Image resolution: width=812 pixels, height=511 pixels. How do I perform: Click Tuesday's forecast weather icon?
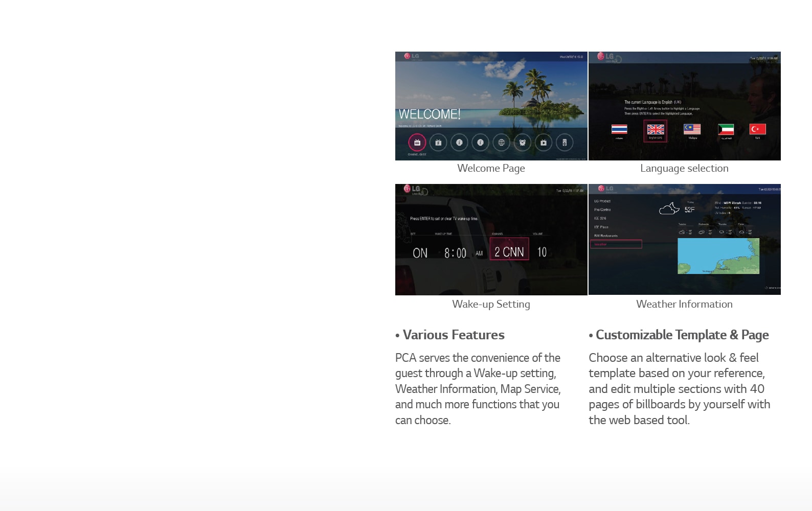[682, 232]
